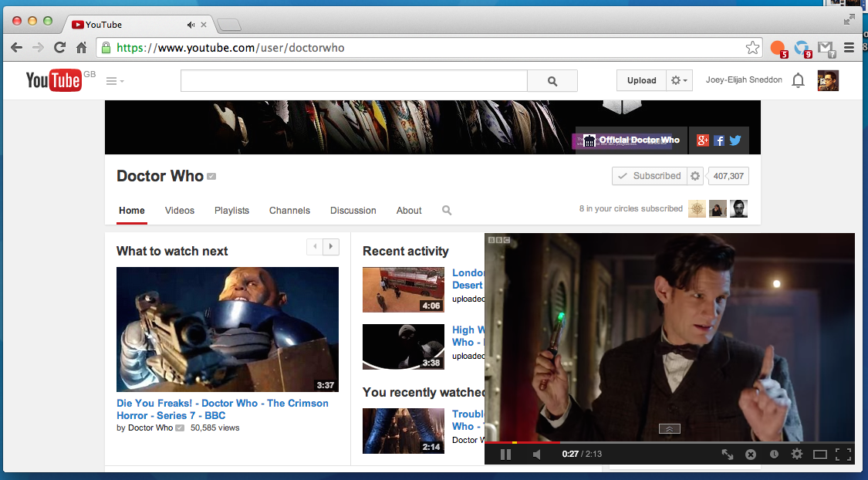This screenshot has height=480, width=868.
Task: Open the Playlists tab
Action: click(x=231, y=211)
